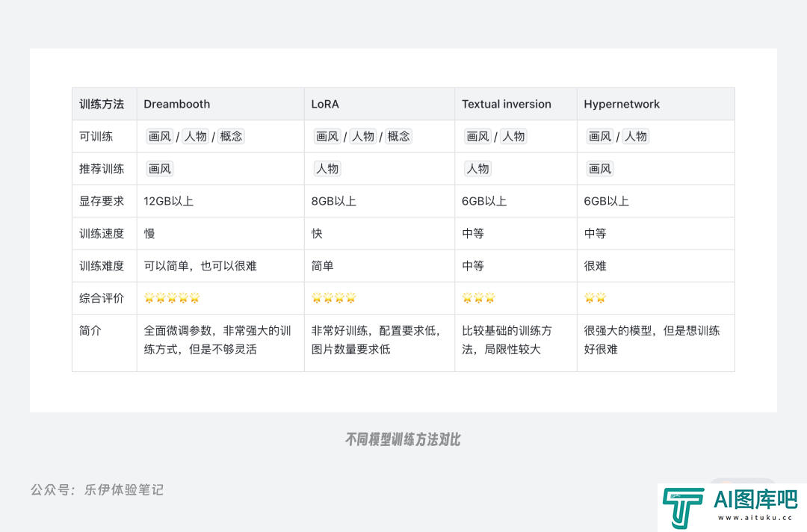Click the 训练难度 row label
The width and height of the screenshot is (807, 532).
[x=102, y=266]
